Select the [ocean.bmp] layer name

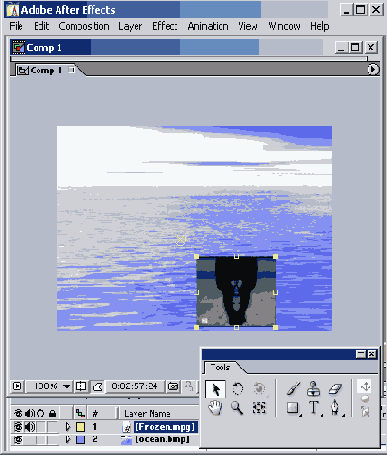[162, 440]
